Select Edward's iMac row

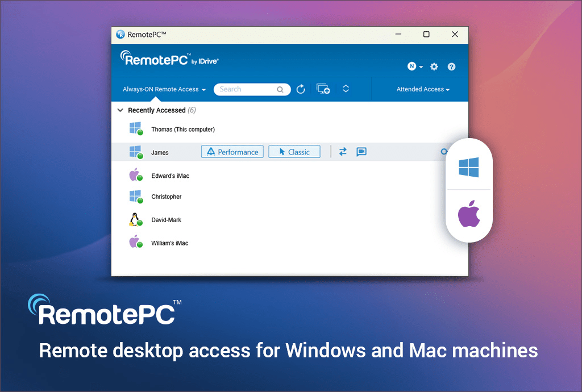coord(289,176)
